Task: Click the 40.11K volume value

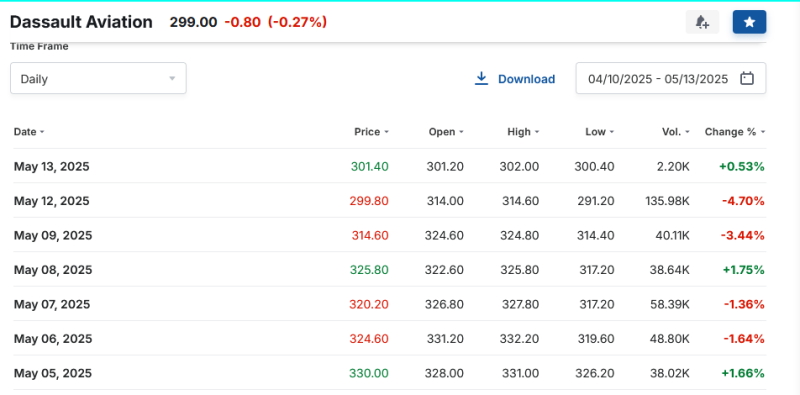Action: click(672, 236)
